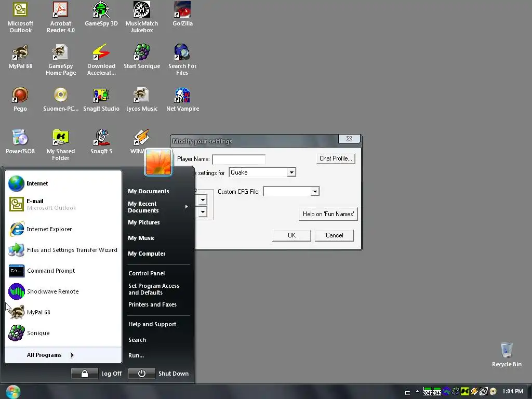532x399 pixels.
Task: Select Suomen-PC disc desktop icon
Action: tap(61, 99)
